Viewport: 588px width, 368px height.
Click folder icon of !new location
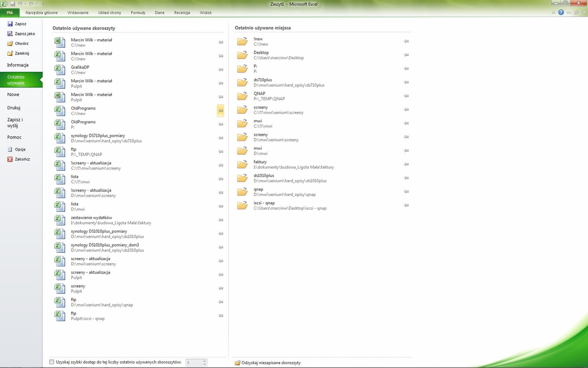pos(242,41)
